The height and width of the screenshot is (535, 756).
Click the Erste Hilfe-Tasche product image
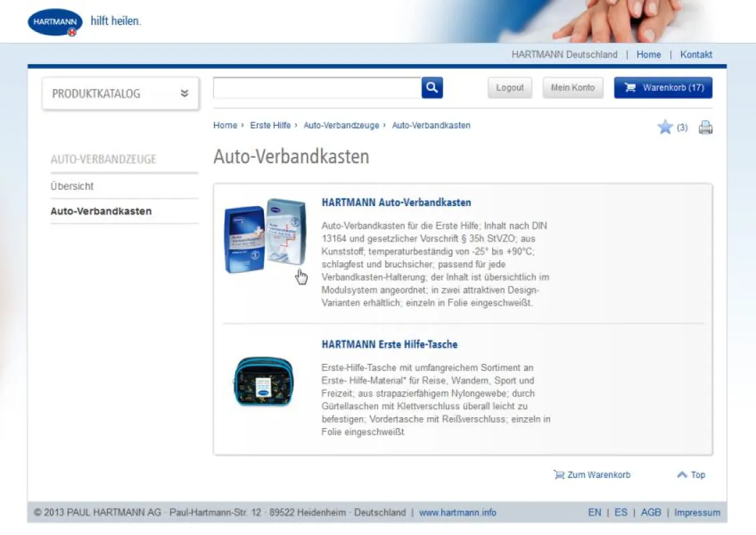[264, 382]
